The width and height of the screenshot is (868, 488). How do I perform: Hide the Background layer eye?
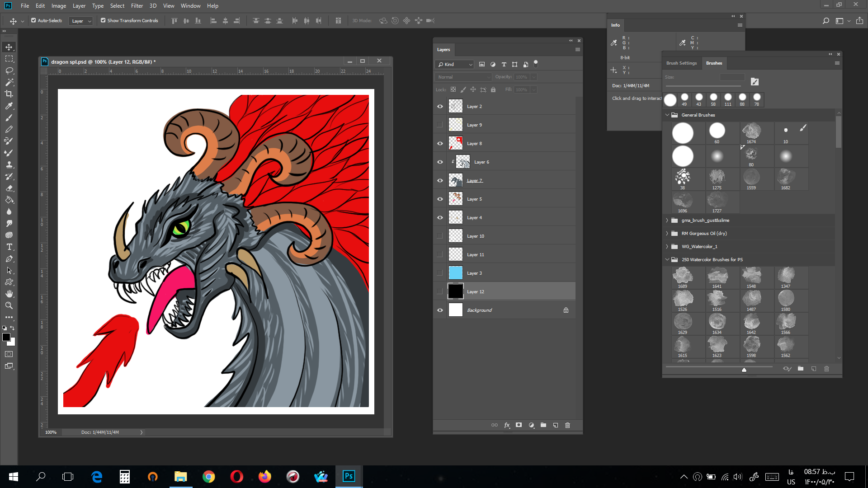(440, 310)
